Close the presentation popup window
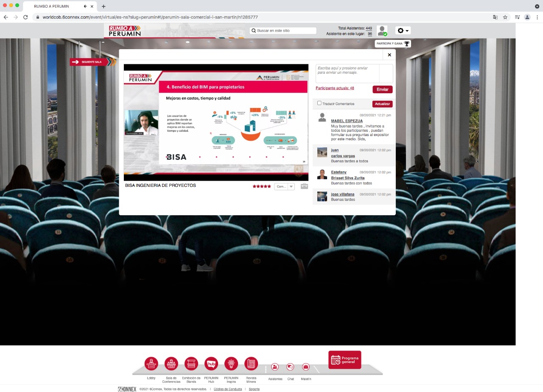The height and width of the screenshot is (392, 543). click(x=389, y=55)
